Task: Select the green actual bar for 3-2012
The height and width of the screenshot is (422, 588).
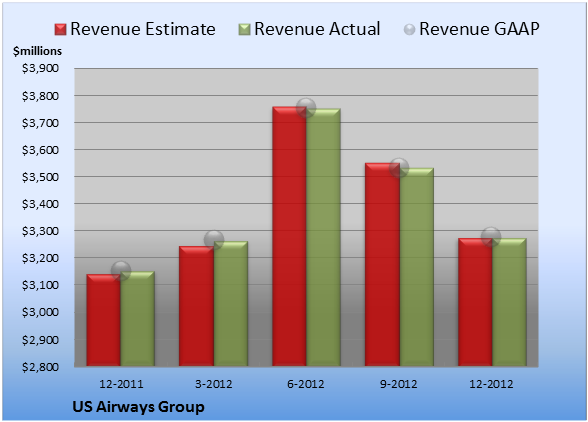Action: tap(231, 304)
